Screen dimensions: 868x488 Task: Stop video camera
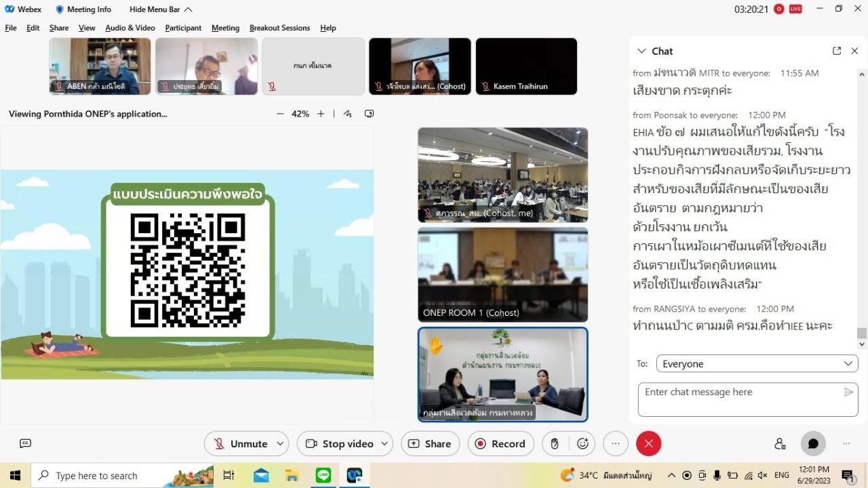pos(339,444)
